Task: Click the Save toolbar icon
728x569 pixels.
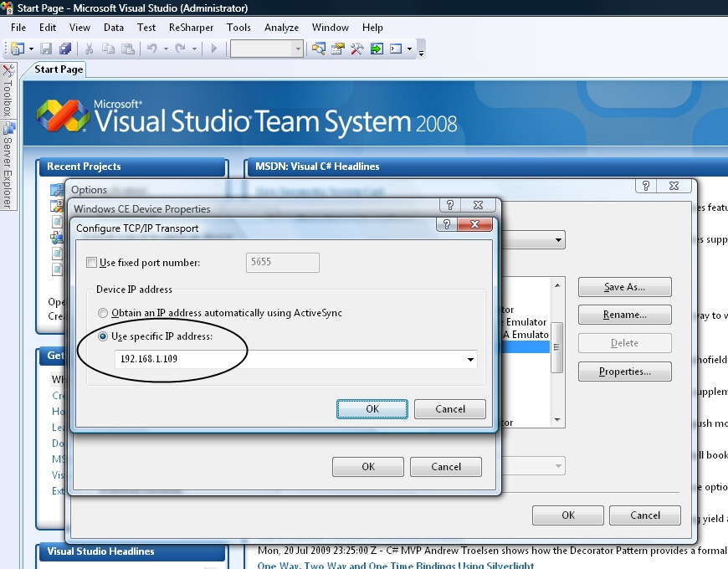Action: [46, 49]
